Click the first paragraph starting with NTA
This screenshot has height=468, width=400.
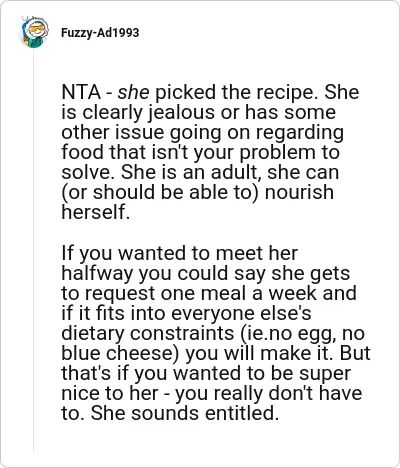coord(210,152)
